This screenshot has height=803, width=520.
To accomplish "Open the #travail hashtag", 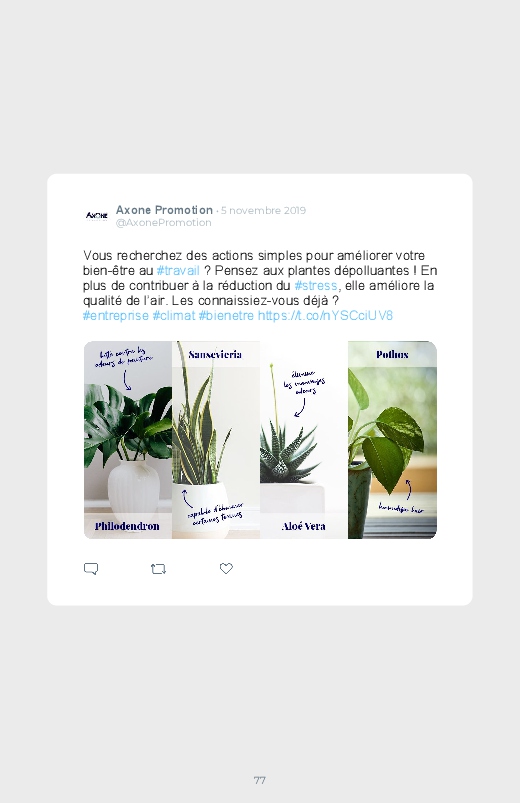I will (x=178, y=270).
